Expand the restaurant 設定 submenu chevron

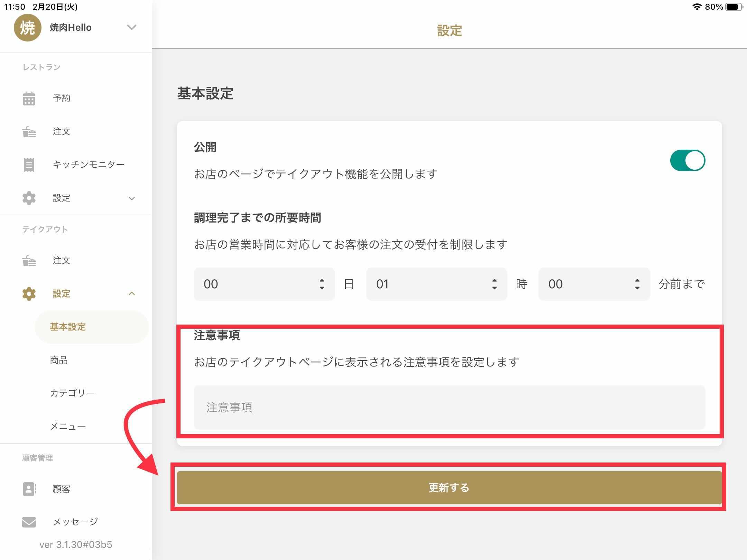coord(132,198)
